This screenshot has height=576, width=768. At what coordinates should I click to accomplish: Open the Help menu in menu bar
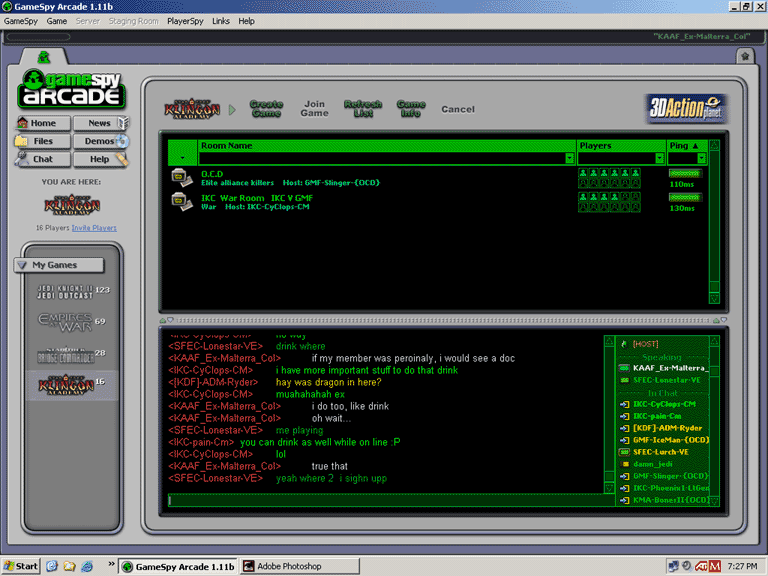click(246, 21)
